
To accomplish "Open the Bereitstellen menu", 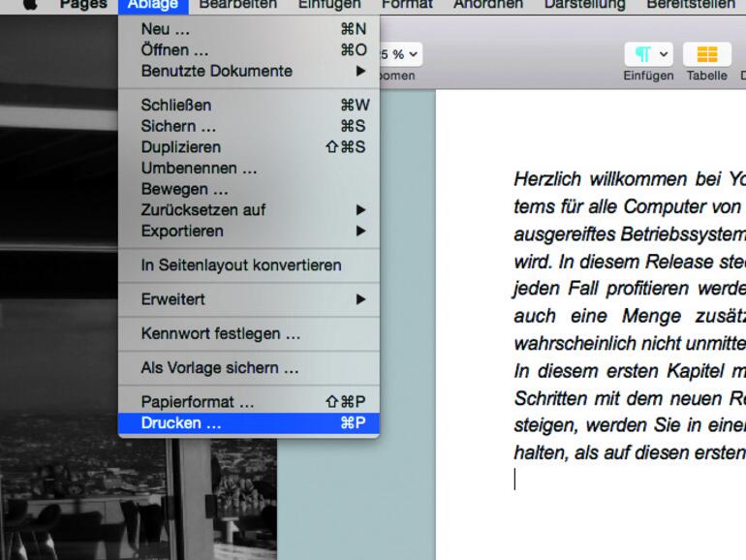I will pos(691,5).
